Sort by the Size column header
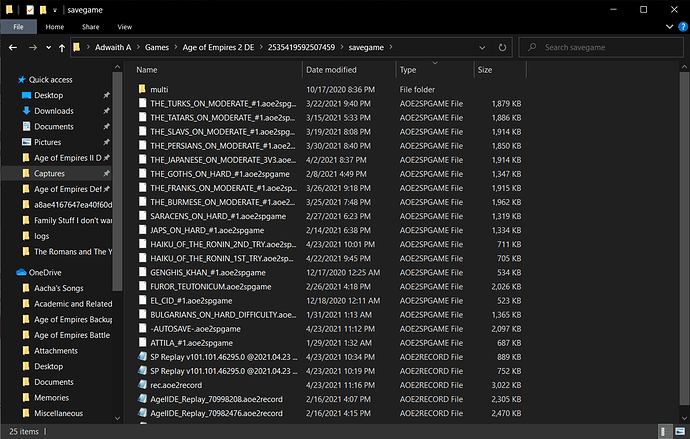The width and height of the screenshot is (690, 439). click(485, 70)
